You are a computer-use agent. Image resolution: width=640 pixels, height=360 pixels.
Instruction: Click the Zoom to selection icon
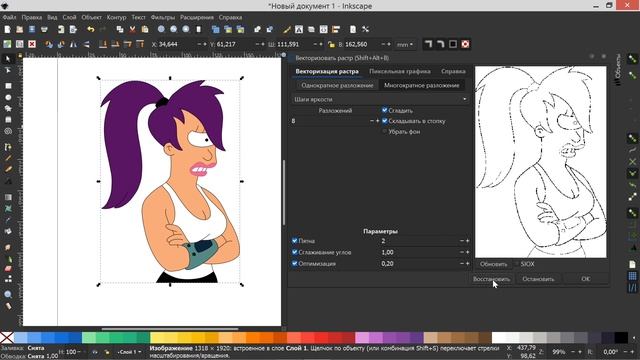161,29
